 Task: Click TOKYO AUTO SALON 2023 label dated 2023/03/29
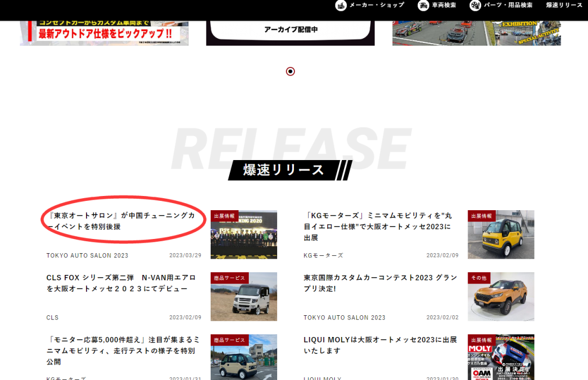point(87,255)
